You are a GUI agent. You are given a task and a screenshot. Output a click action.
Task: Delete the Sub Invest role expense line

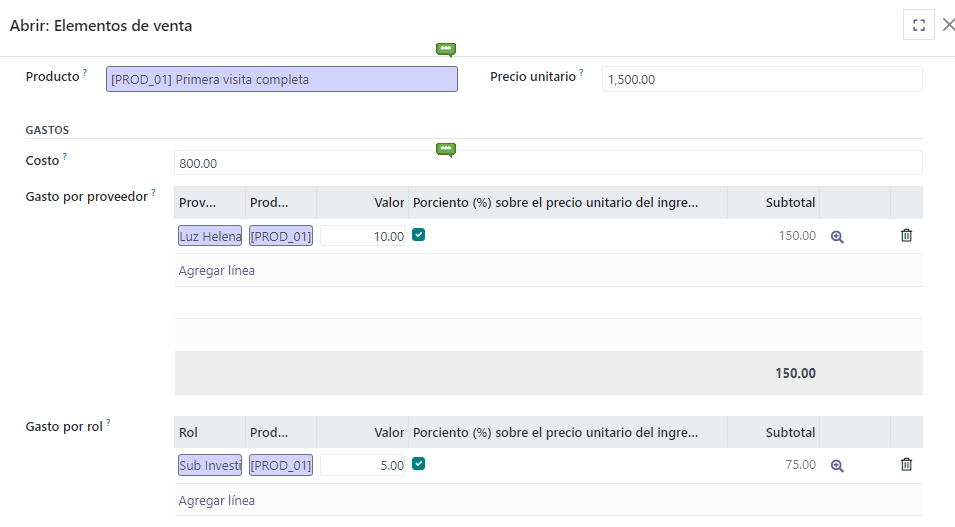click(x=906, y=465)
